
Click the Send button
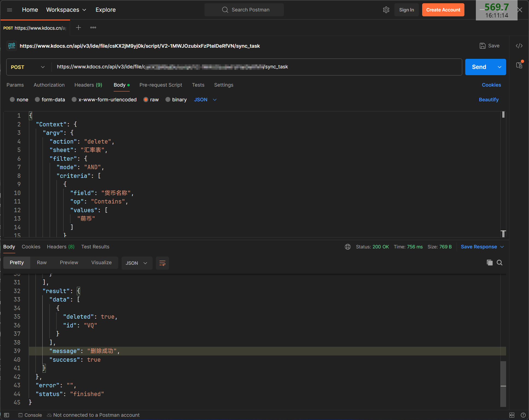[479, 67]
